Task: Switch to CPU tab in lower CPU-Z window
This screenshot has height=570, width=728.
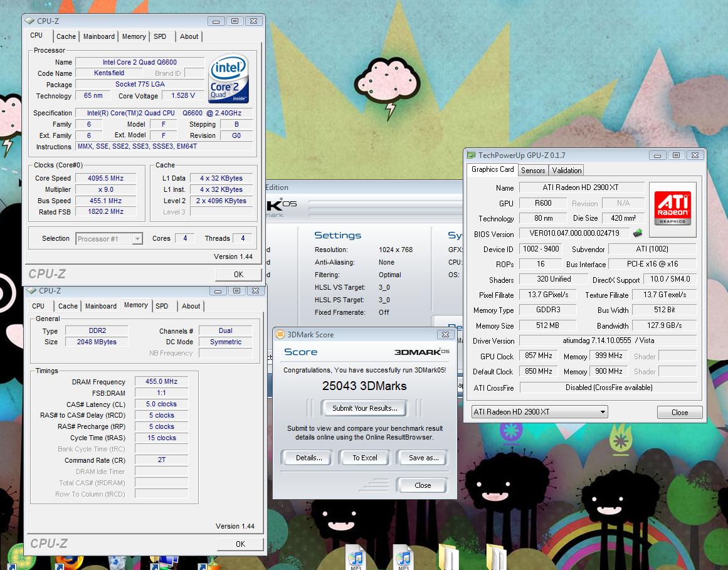Action: pyautogui.click(x=38, y=306)
